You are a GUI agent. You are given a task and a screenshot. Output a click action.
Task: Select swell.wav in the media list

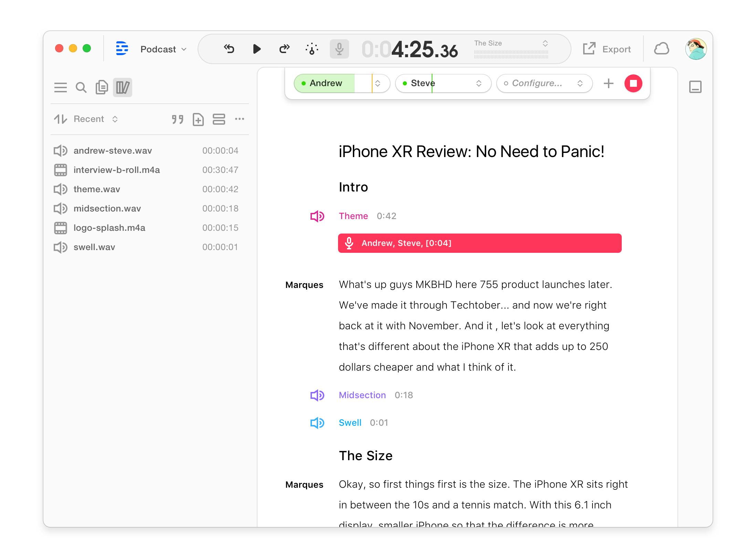click(149, 247)
